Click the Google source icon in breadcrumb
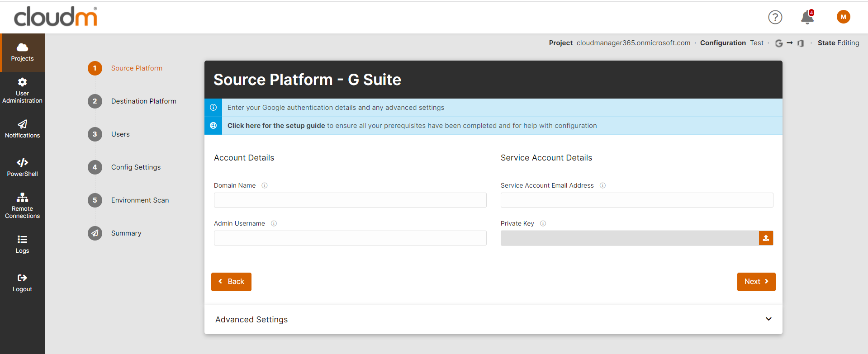The height and width of the screenshot is (354, 868). tap(779, 43)
